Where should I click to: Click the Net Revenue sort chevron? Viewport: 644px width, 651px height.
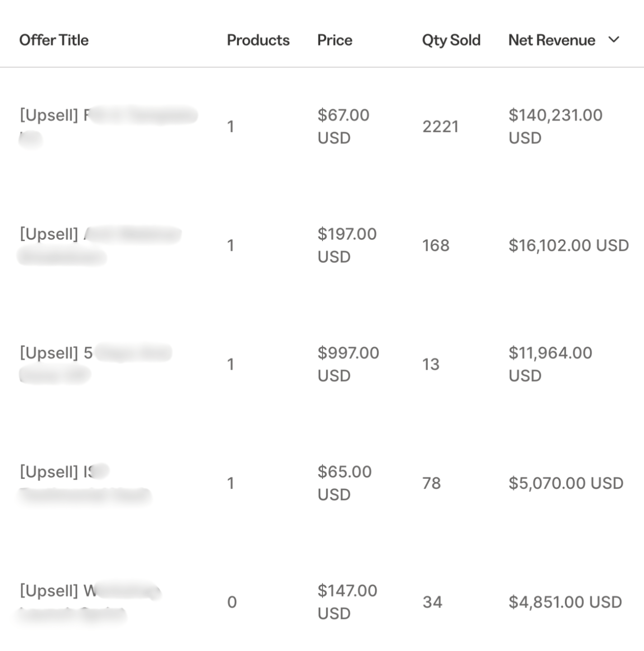[614, 40]
